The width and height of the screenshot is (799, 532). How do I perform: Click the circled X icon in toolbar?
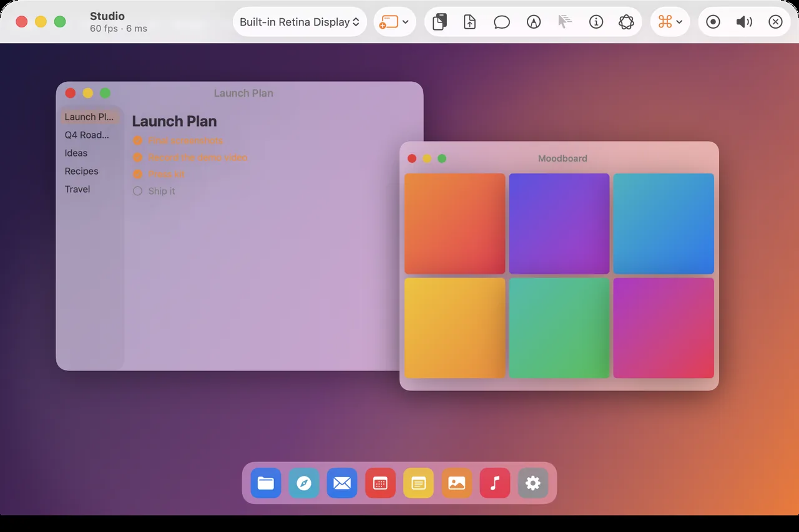(x=775, y=22)
